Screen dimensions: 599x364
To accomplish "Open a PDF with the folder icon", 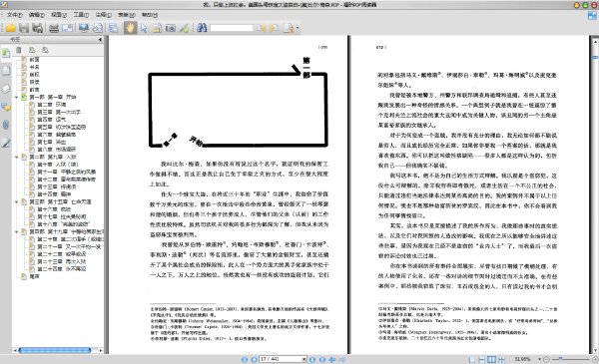I will [x=10, y=28].
